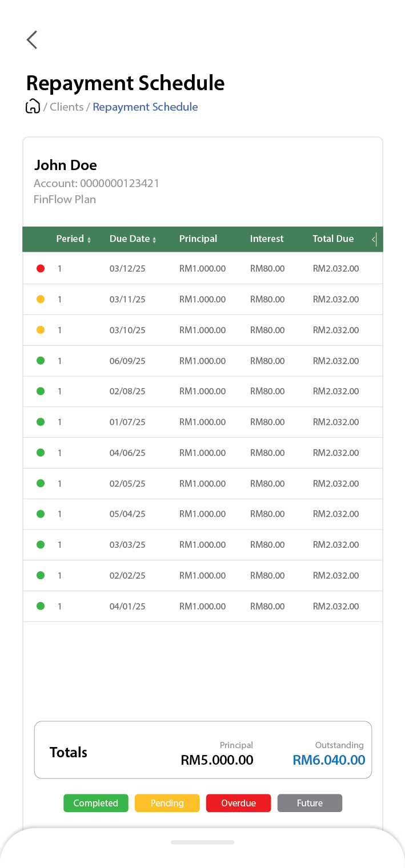This screenshot has width=405, height=868.
Task: Navigate to Clients breadcrumb
Action: pos(66,107)
